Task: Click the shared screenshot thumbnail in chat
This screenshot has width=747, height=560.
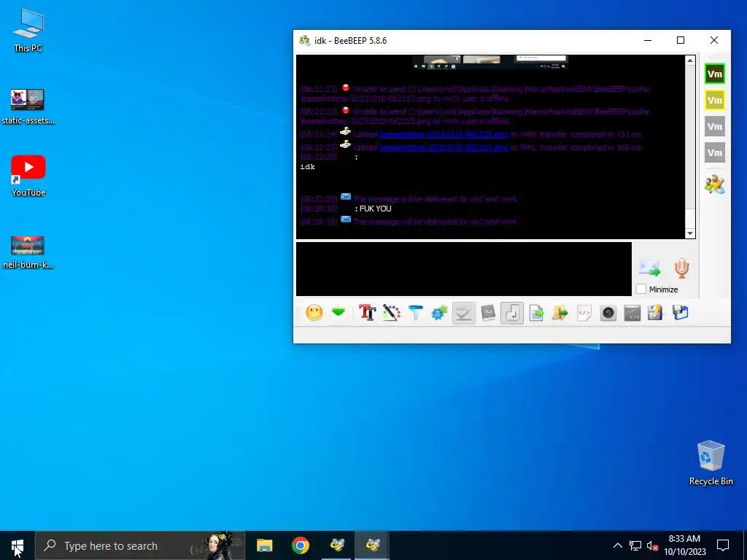Action: (x=491, y=63)
